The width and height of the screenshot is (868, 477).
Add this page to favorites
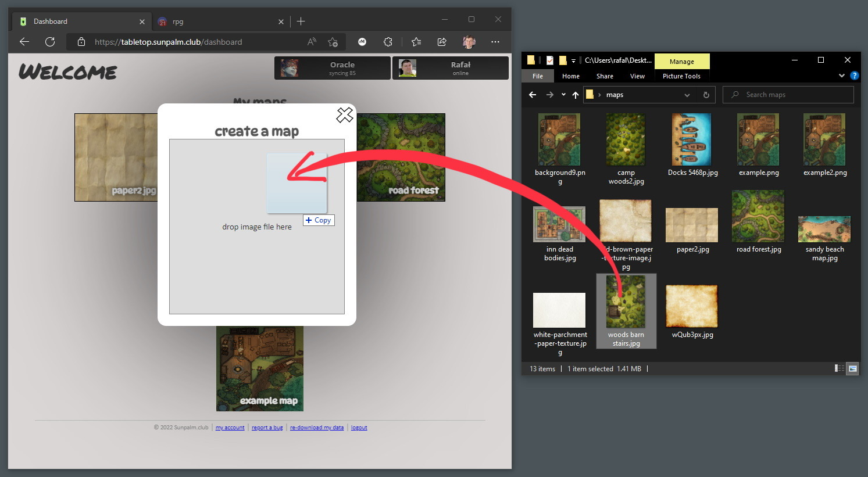[333, 42]
